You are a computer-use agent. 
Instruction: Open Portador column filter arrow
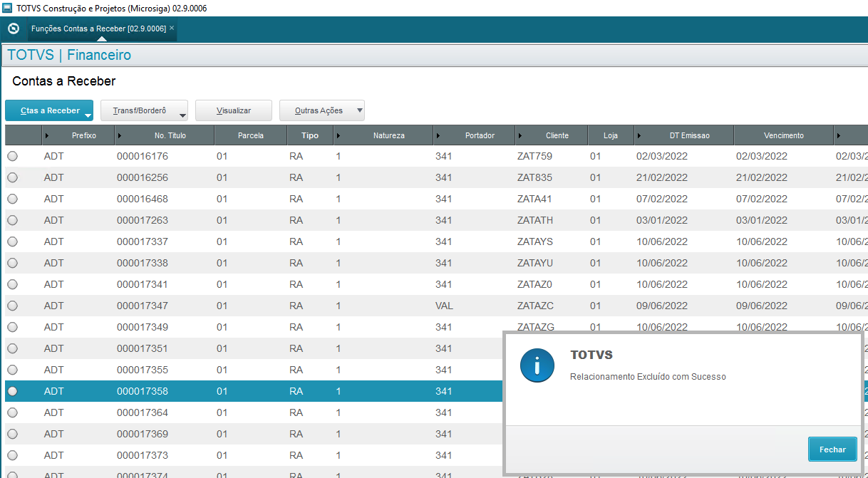tap(438, 135)
